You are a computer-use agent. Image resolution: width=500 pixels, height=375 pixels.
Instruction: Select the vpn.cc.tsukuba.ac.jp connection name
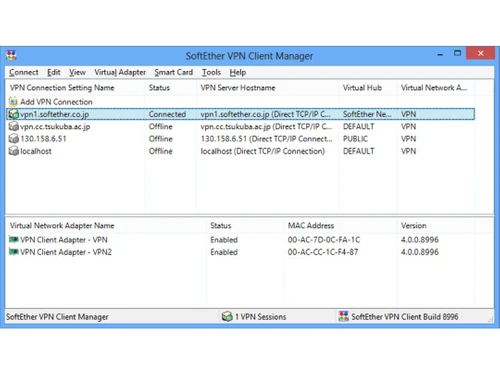[55, 127]
